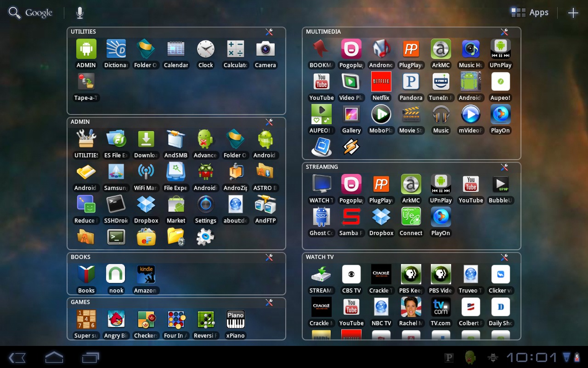Open the Amazon Kindle app
Image resolution: width=588 pixels, height=368 pixels.
click(x=146, y=279)
